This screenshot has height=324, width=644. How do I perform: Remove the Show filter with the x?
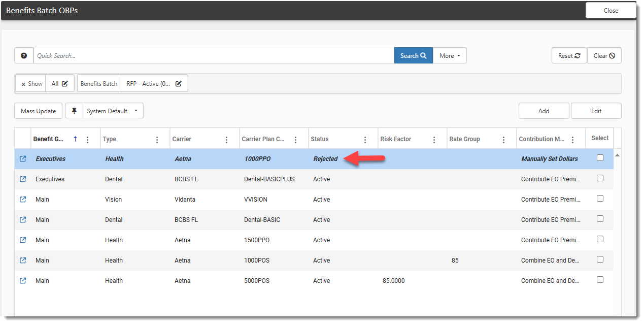pyautogui.click(x=23, y=84)
